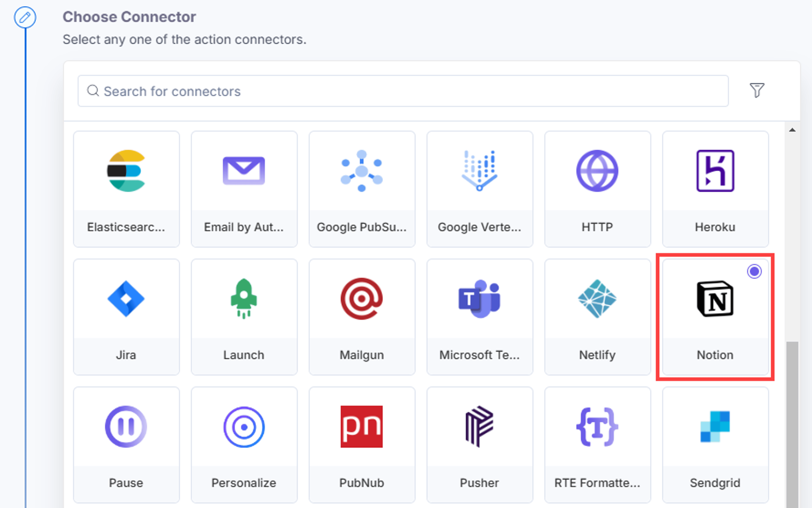Select the Launch rocket icon
The width and height of the screenshot is (812, 508).
click(244, 298)
